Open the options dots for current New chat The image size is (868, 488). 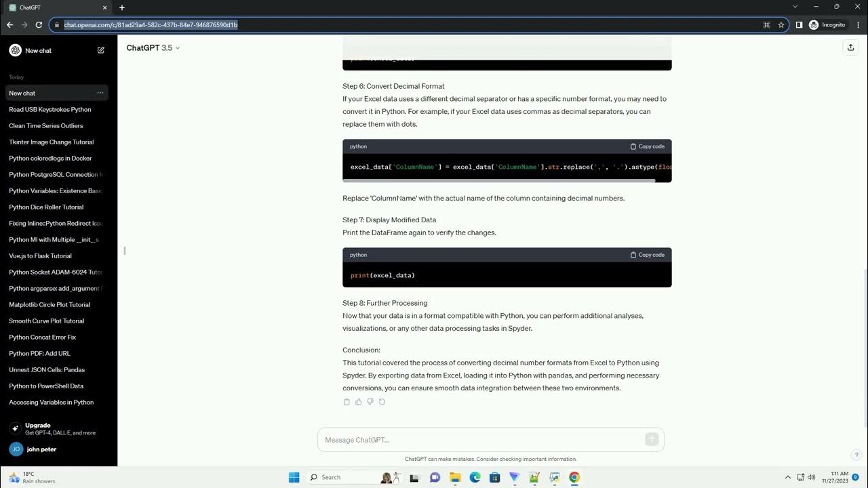click(100, 93)
